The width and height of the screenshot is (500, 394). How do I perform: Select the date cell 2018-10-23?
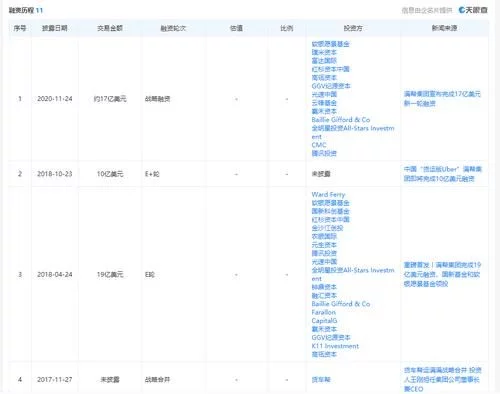(55, 174)
